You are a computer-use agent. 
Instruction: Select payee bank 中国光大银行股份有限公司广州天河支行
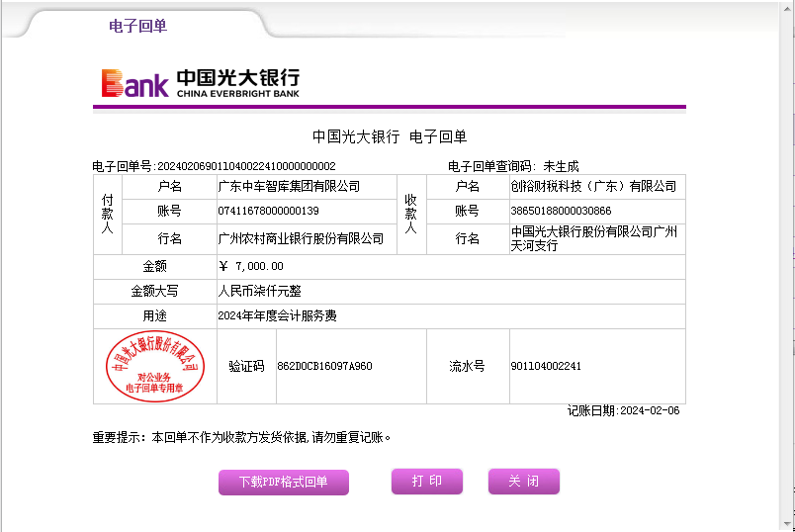point(593,238)
